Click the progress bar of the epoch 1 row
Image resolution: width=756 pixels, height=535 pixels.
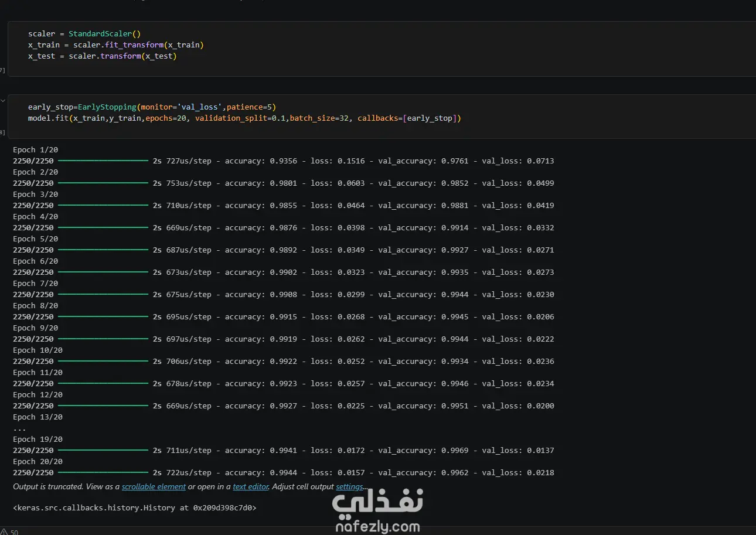click(x=103, y=161)
